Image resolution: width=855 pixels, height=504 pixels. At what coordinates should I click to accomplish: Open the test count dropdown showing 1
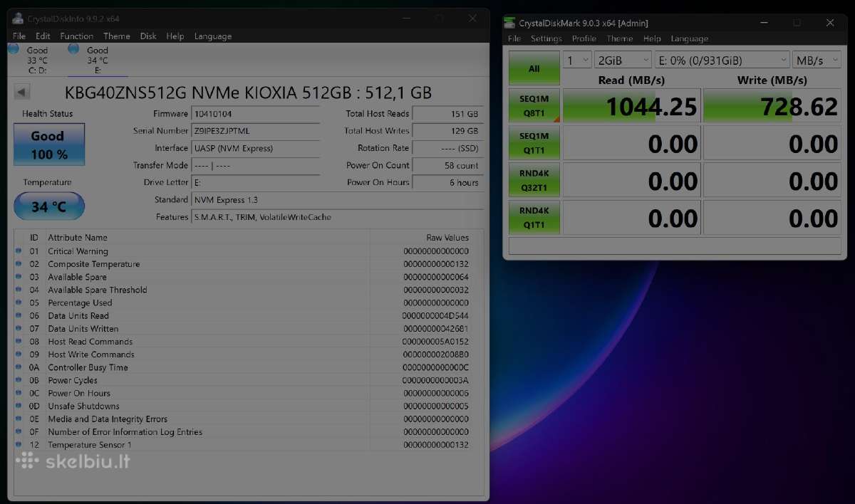[x=577, y=60]
